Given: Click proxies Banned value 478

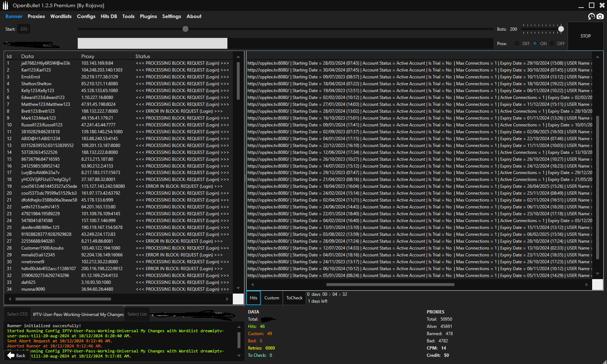Looking at the screenshot, I should coord(449,334).
